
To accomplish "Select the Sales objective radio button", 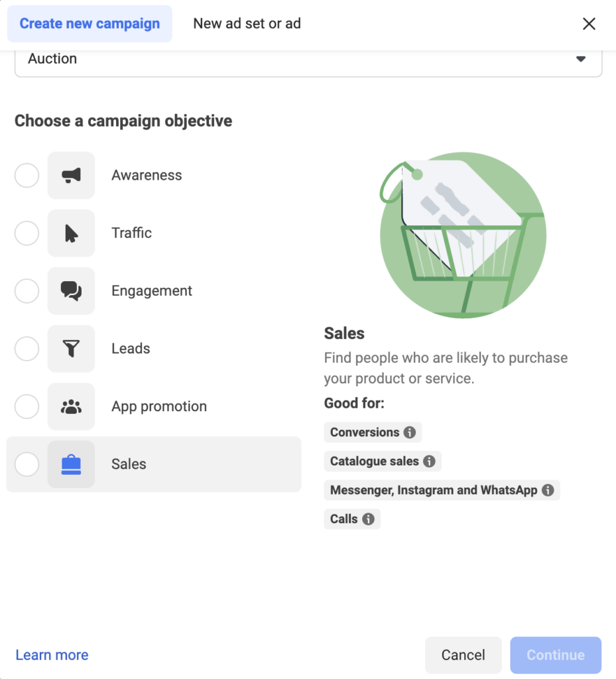I will coord(27,464).
